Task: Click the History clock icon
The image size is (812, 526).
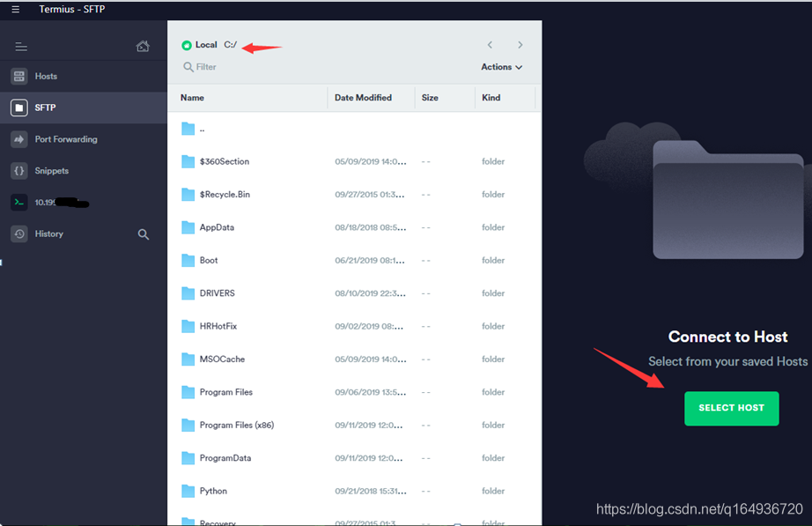Action: point(19,234)
